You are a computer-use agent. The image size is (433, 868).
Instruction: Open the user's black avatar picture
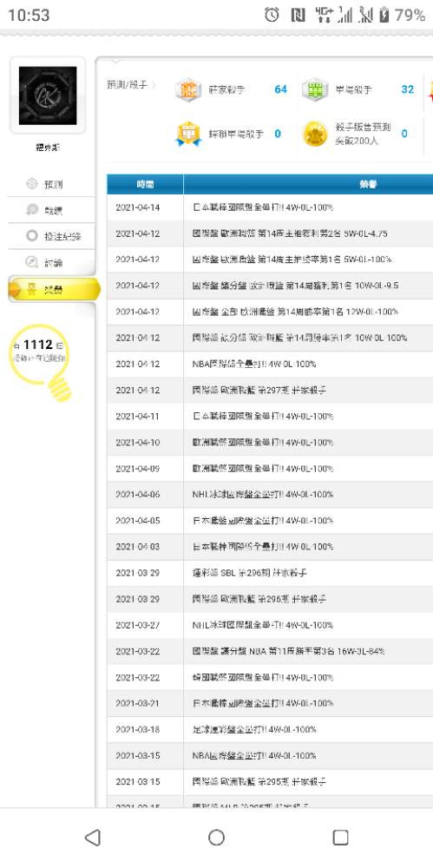48,95
